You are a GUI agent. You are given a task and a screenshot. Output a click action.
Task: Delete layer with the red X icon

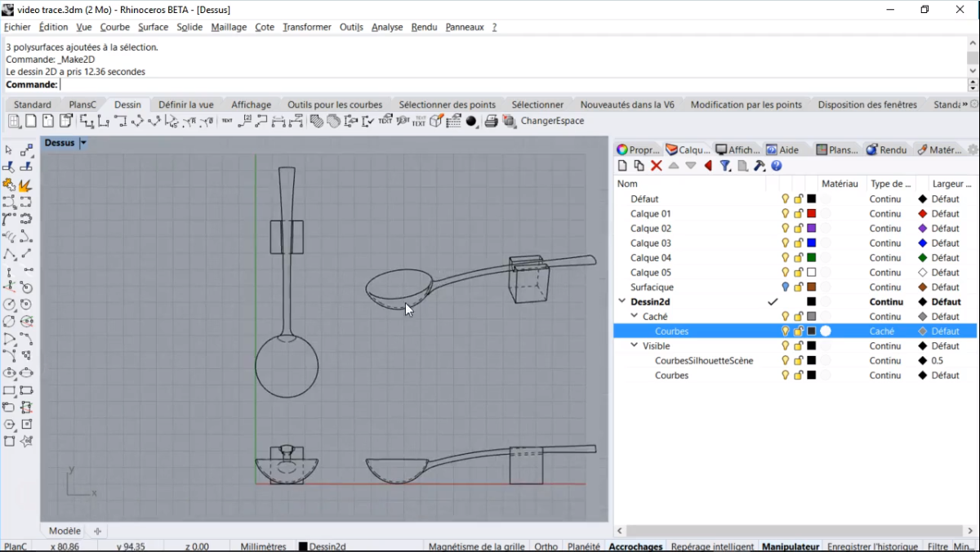tap(656, 166)
